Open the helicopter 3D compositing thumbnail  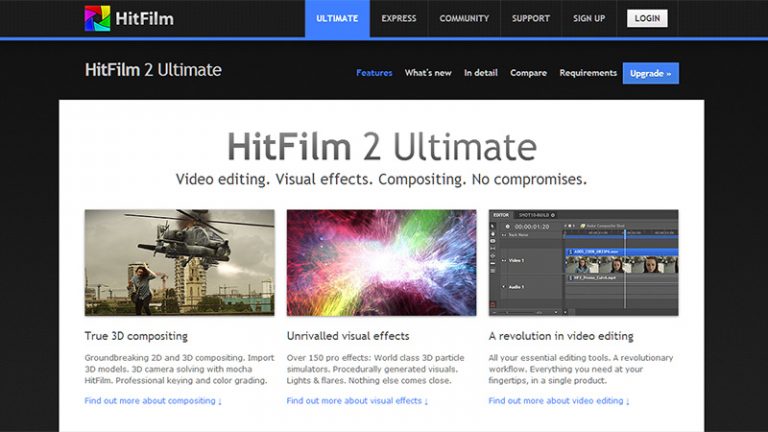pos(179,262)
